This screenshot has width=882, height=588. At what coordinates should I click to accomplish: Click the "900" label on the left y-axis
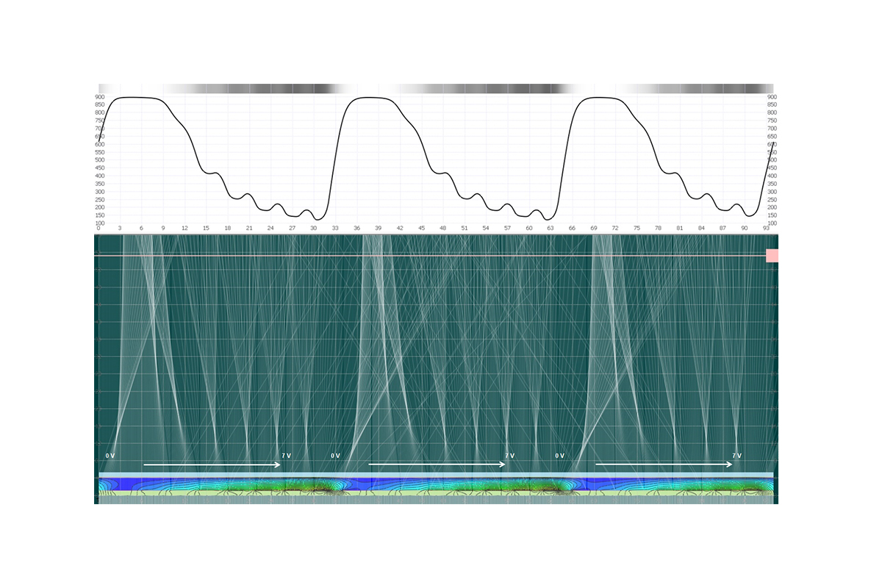point(100,97)
